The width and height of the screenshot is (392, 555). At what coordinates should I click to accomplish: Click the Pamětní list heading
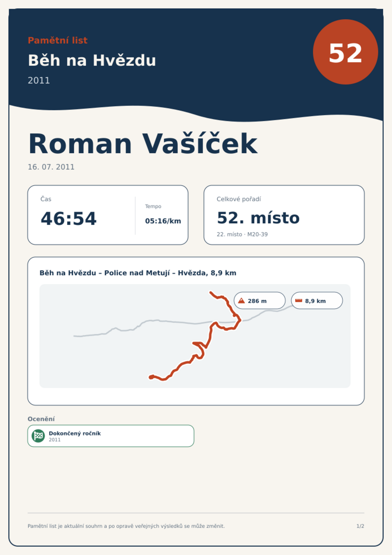tap(58, 40)
